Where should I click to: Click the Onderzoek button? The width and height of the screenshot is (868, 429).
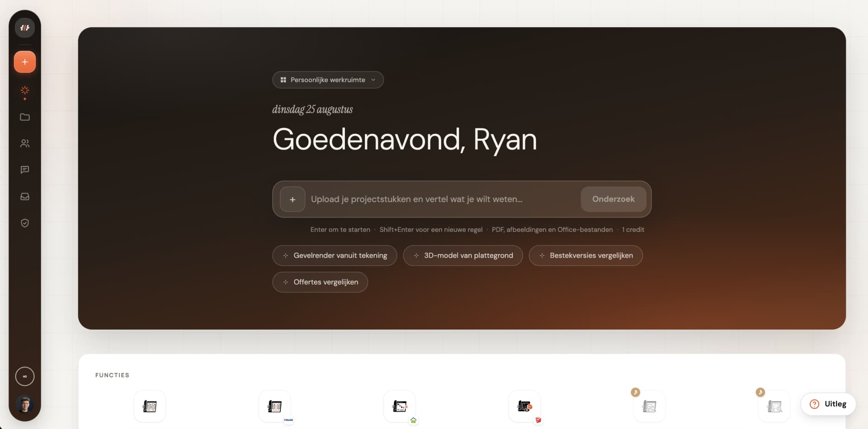click(x=613, y=199)
